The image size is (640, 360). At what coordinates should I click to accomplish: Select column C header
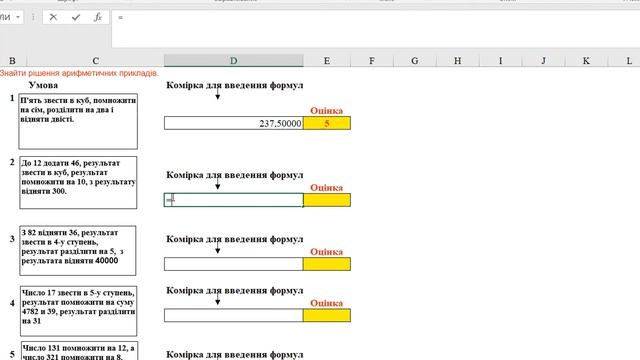pos(96,61)
